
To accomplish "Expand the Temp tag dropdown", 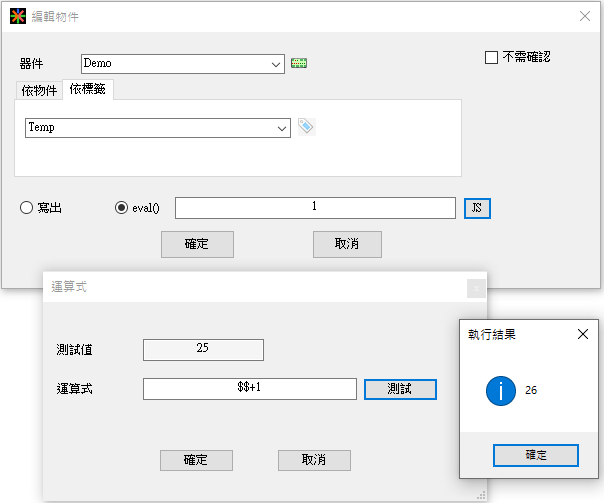I will pos(281,128).
